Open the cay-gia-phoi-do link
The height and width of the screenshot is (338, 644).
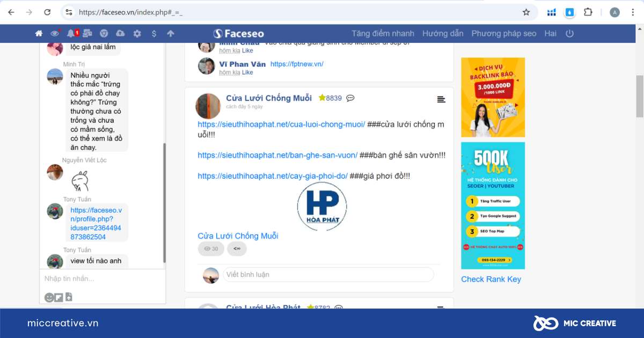pos(273,176)
